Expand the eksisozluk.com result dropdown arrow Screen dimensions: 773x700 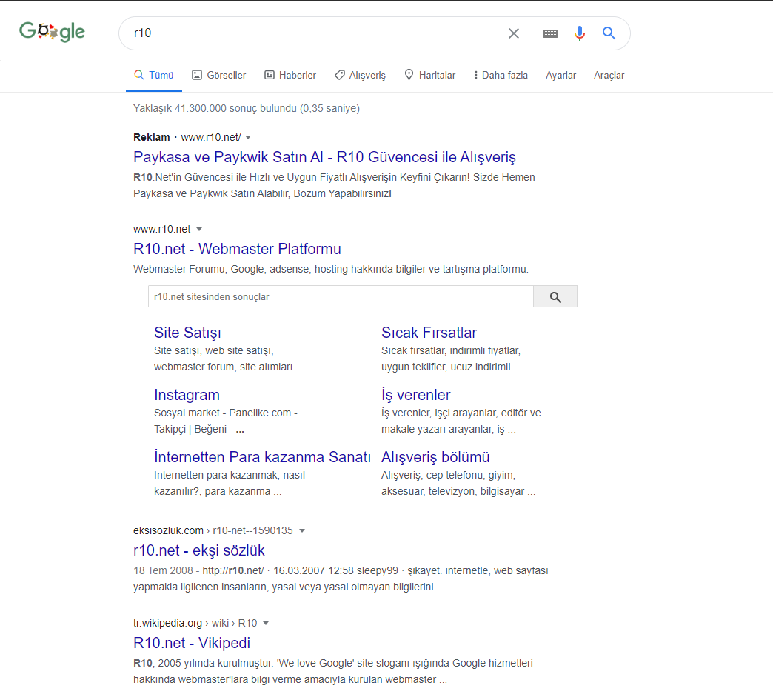(302, 531)
